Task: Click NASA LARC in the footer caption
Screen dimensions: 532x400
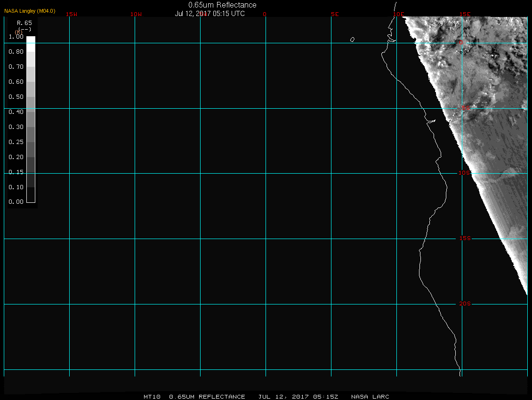Action: [370, 397]
